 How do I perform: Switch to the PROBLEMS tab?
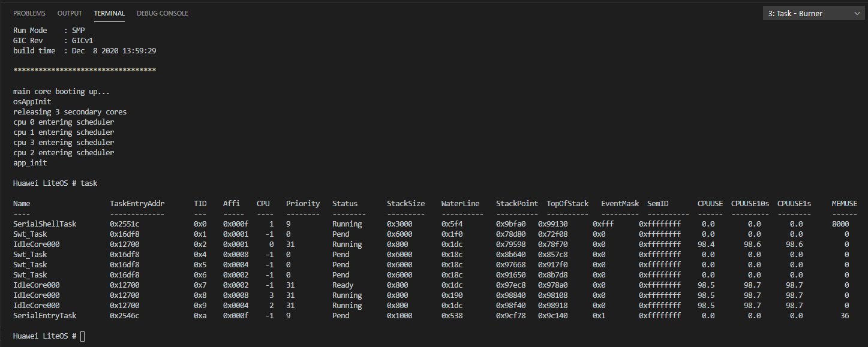[x=29, y=13]
